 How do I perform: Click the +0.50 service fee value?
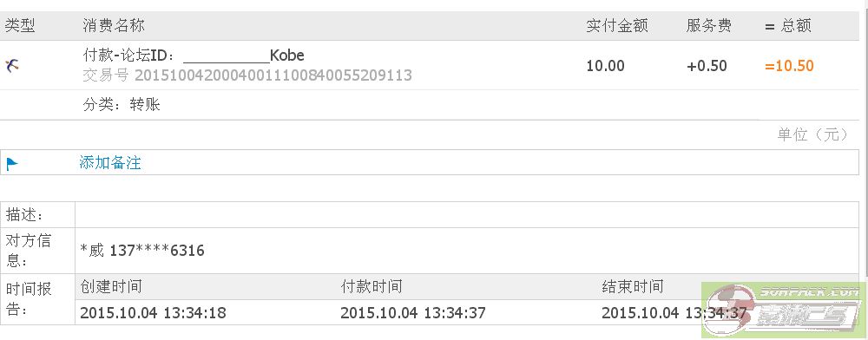707,66
